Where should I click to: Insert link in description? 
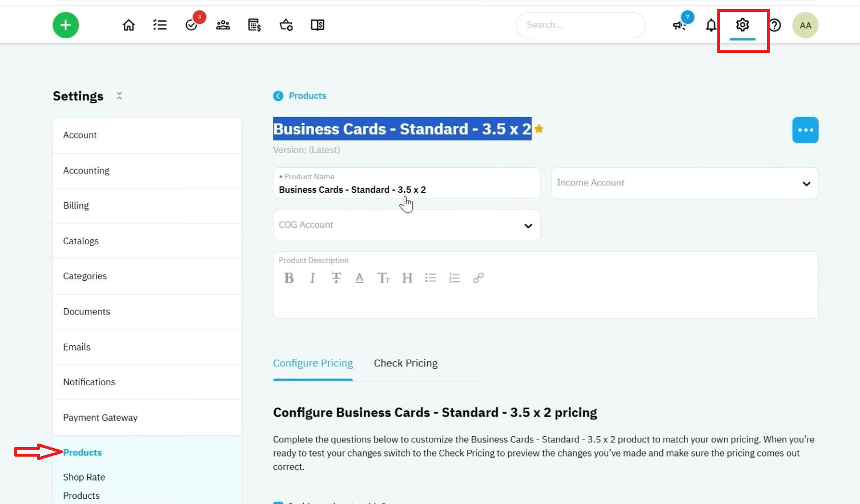coord(479,278)
